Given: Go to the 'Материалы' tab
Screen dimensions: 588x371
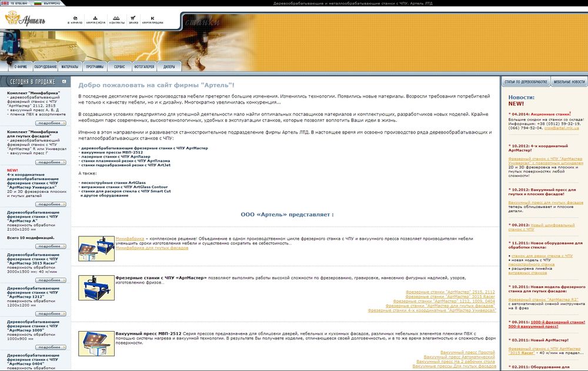Looking at the screenshot, I should coord(70,66).
